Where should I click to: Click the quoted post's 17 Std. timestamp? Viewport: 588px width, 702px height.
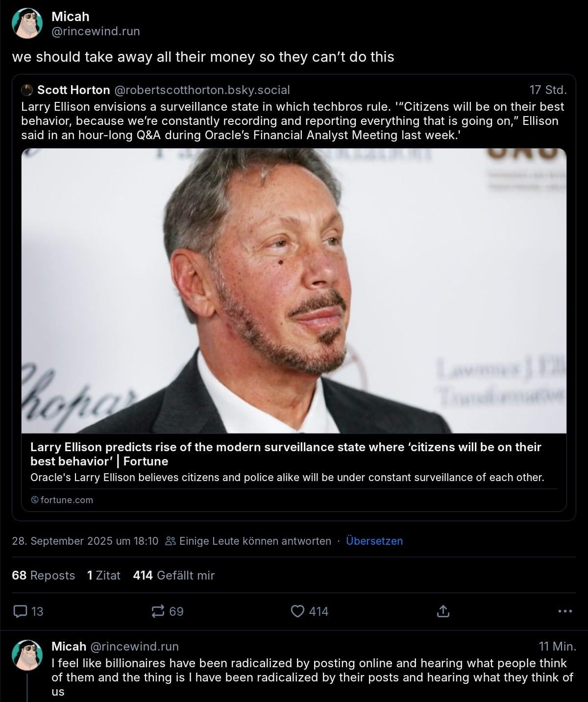(x=548, y=90)
